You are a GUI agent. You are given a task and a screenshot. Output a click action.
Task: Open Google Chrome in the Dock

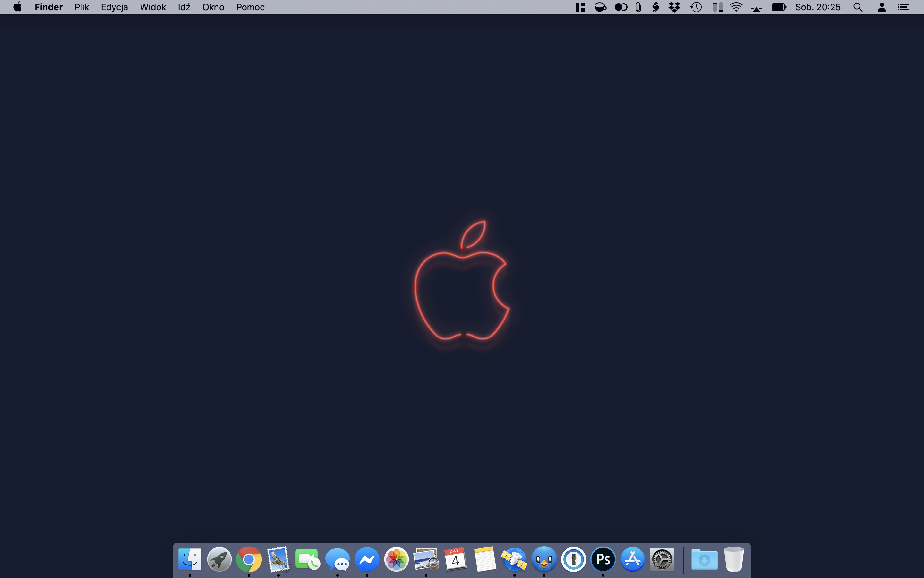pyautogui.click(x=249, y=559)
